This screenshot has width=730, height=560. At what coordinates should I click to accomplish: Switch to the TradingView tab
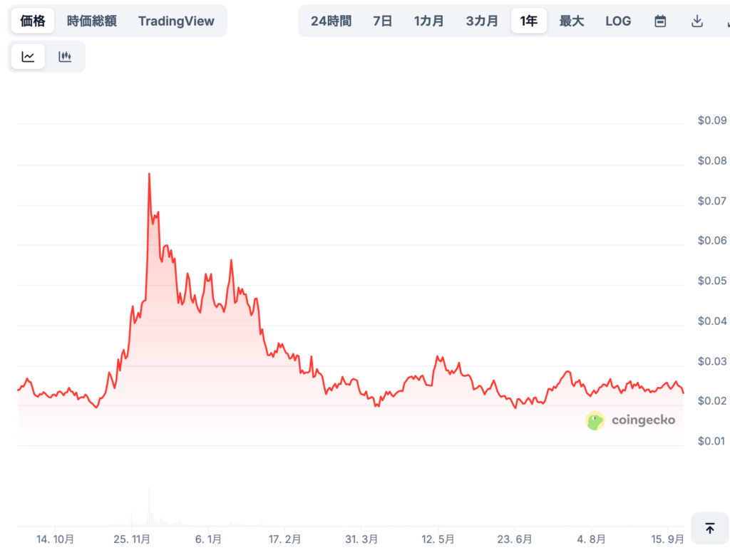[176, 21]
